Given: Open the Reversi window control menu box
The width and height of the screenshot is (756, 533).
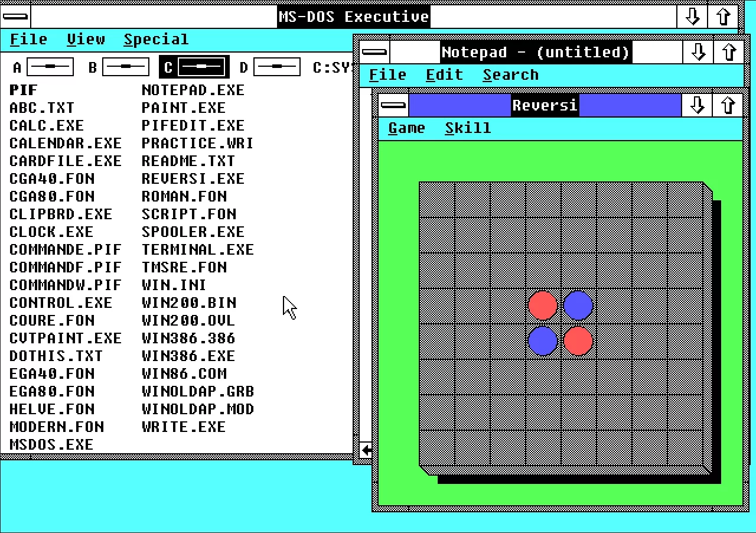Looking at the screenshot, I should tap(393, 106).
